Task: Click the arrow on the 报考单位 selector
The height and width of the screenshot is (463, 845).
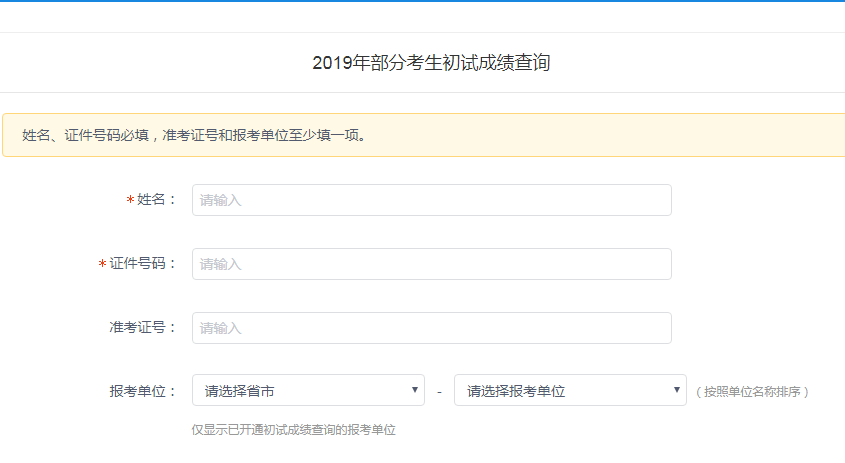Action: (x=677, y=391)
